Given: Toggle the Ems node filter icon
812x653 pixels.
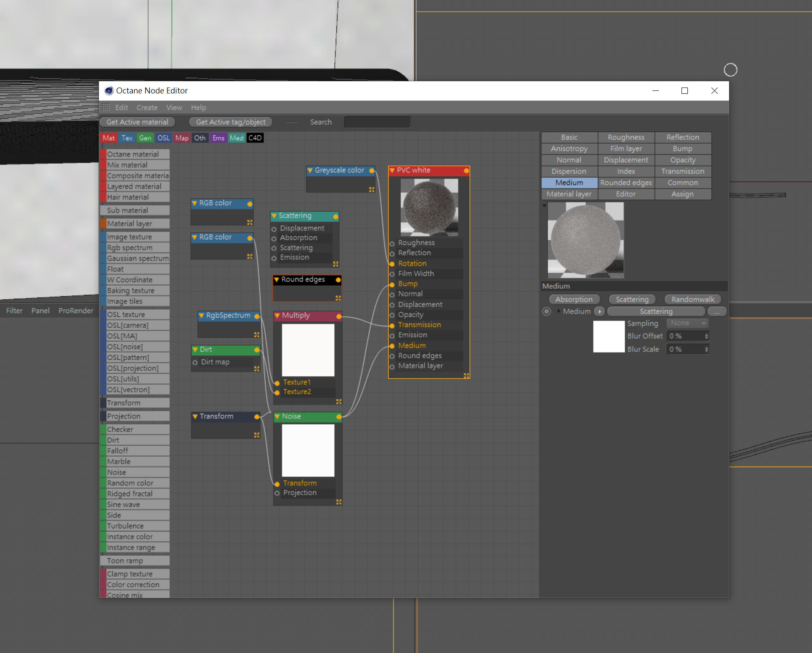Looking at the screenshot, I should pos(218,138).
